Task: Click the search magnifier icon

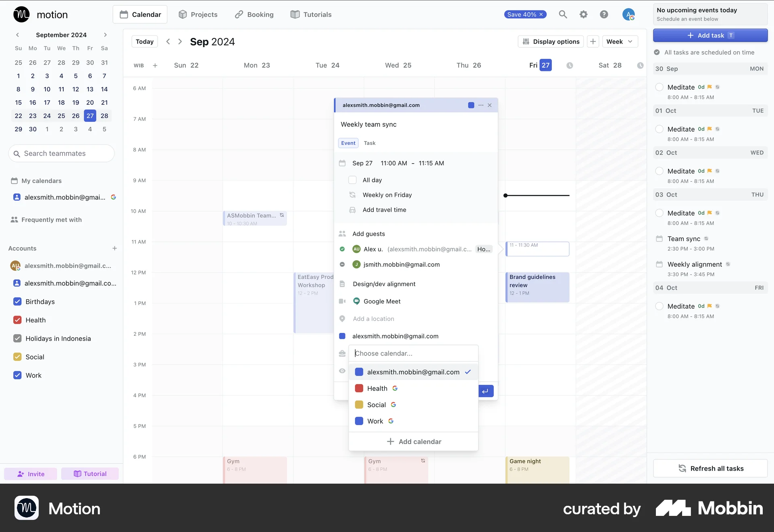Action: (563, 14)
